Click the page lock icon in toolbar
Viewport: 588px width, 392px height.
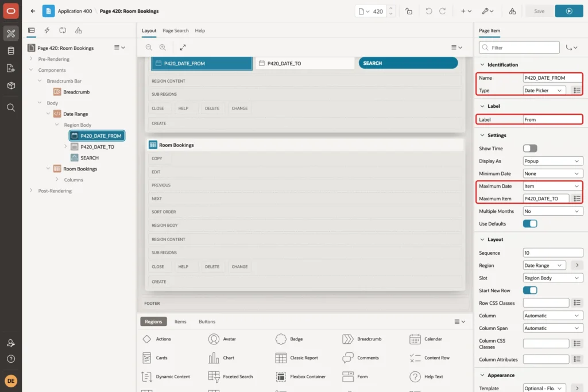point(409,11)
